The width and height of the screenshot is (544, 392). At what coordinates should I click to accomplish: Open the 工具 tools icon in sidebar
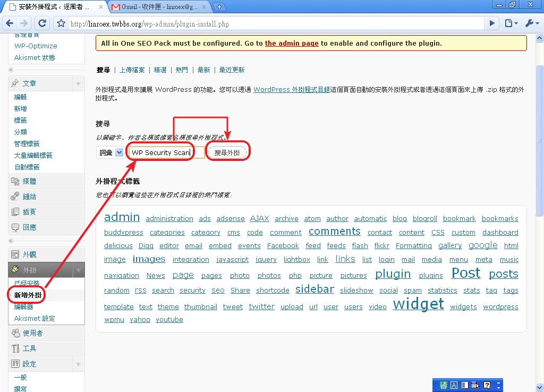15,348
